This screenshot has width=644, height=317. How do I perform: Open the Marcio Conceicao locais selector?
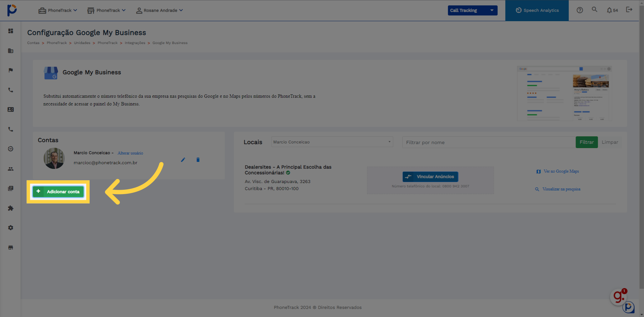332,142
